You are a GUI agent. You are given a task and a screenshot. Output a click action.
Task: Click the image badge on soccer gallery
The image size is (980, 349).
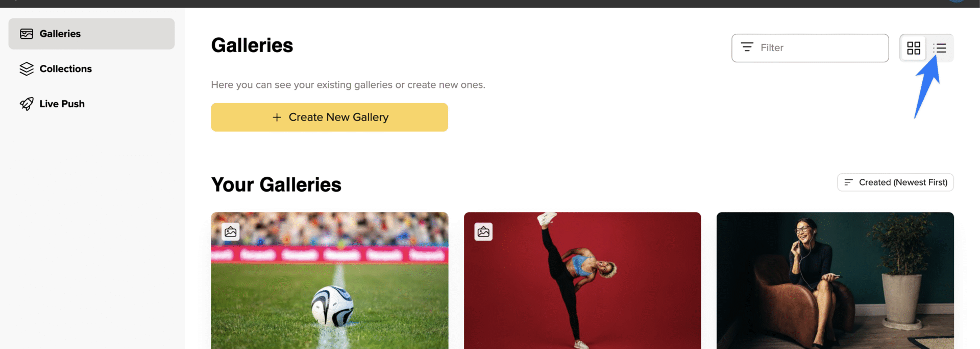point(231,232)
